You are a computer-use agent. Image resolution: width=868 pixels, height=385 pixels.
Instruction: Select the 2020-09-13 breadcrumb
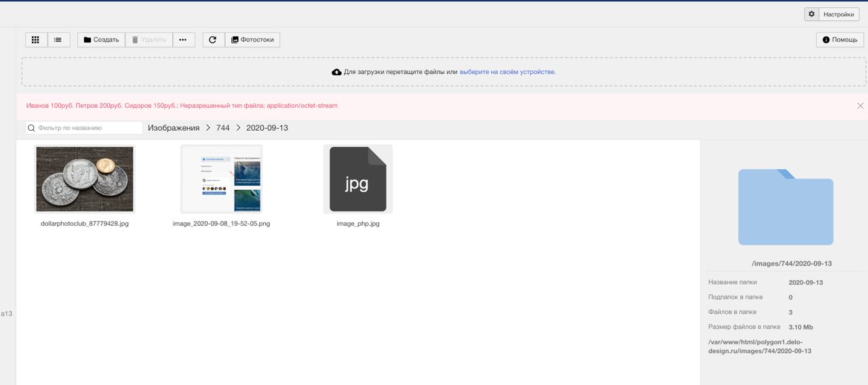[x=267, y=127]
